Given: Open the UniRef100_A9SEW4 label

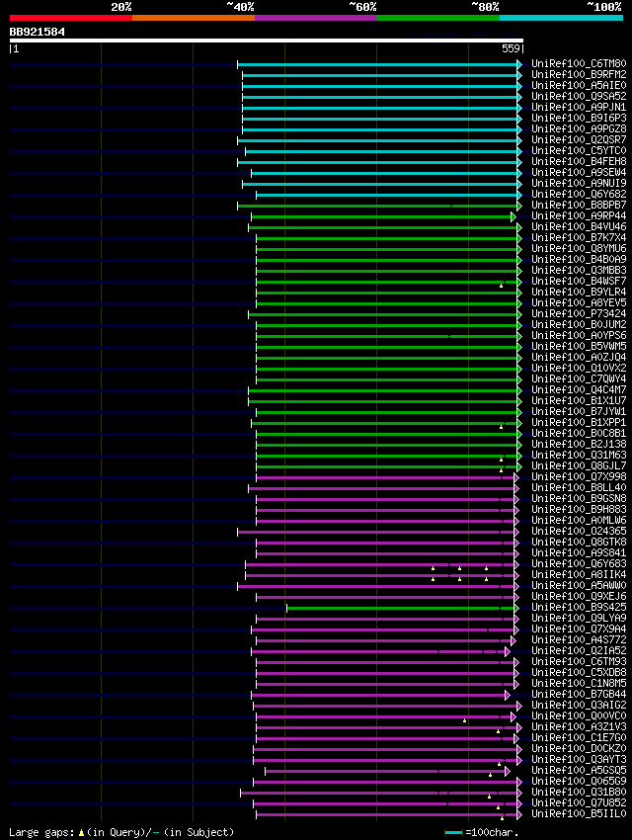Looking at the screenshot, I should point(579,173).
